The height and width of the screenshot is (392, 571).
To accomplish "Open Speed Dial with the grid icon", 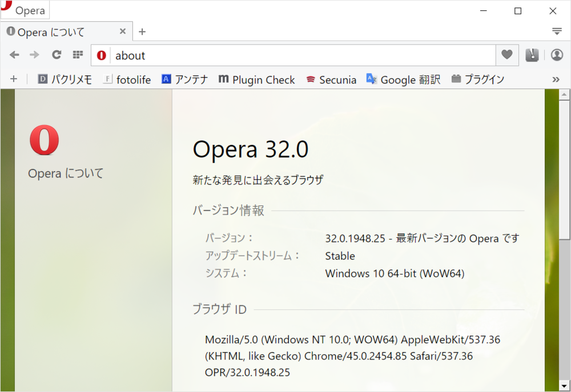I will tap(77, 55).
